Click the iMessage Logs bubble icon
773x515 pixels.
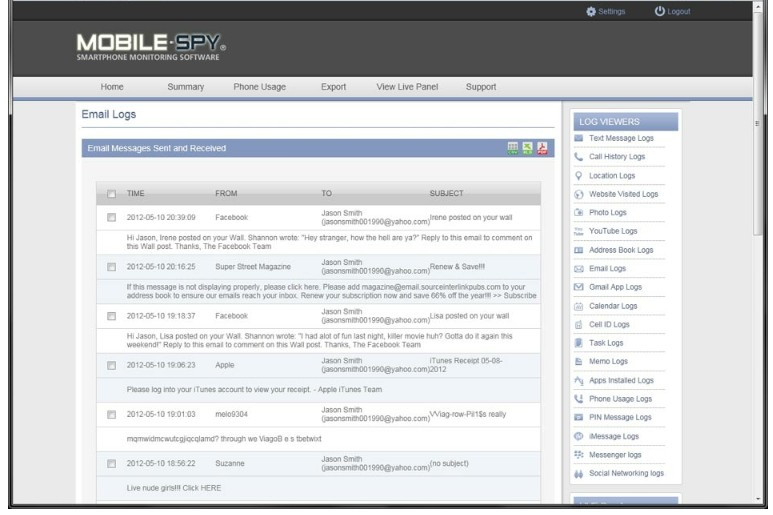[579, 436]
